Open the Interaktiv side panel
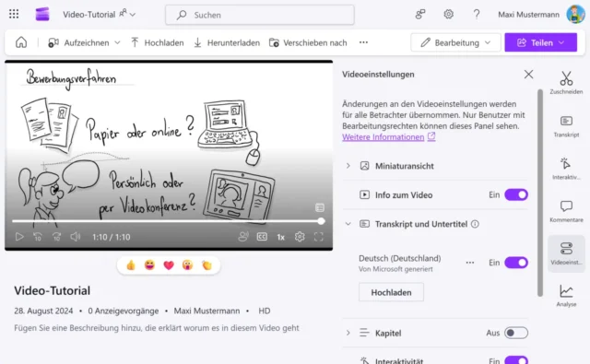 [566, 169]
